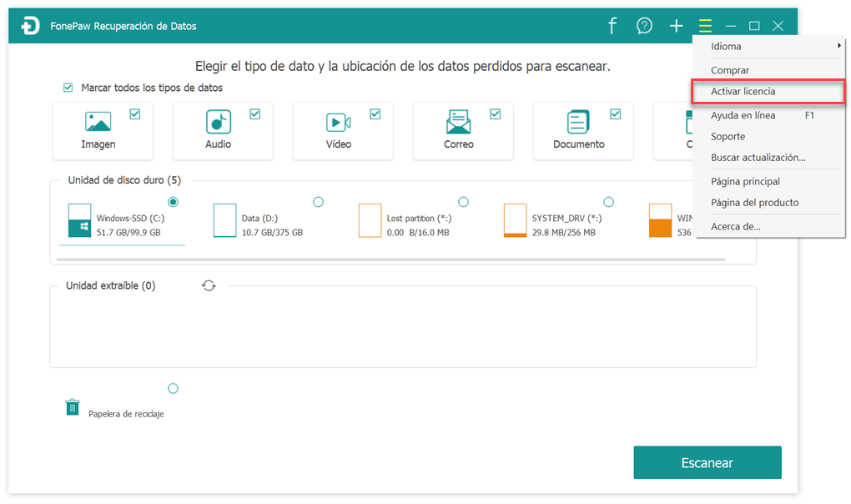Viewport: 851px width, 504px height.
Task: Uncheck the Documento type checkbox
Action: 616,114
